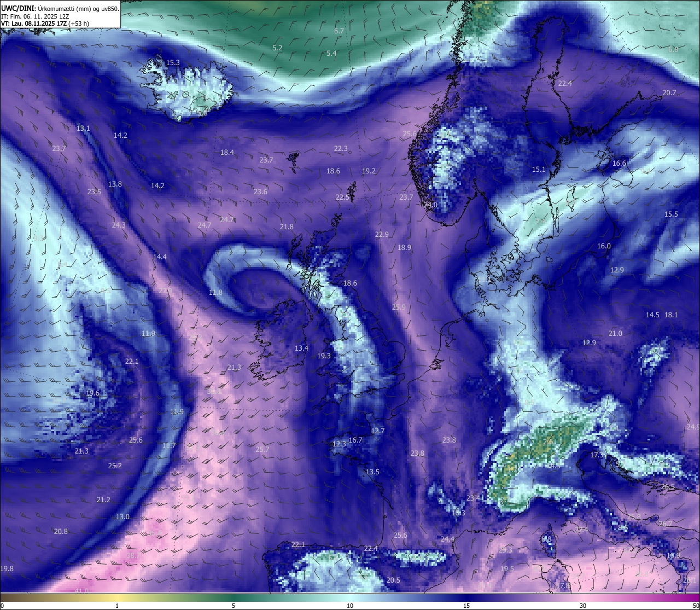Click the 24.3 value label

(119, 225)
